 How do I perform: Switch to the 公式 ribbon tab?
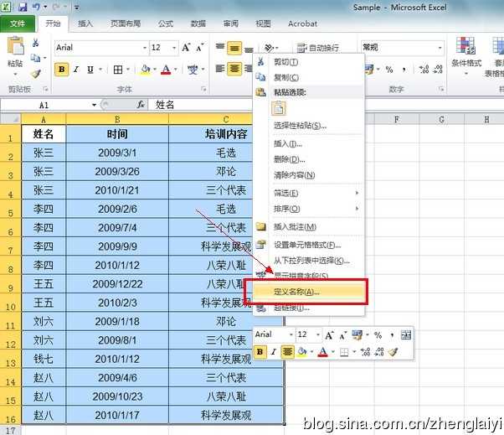166,23
